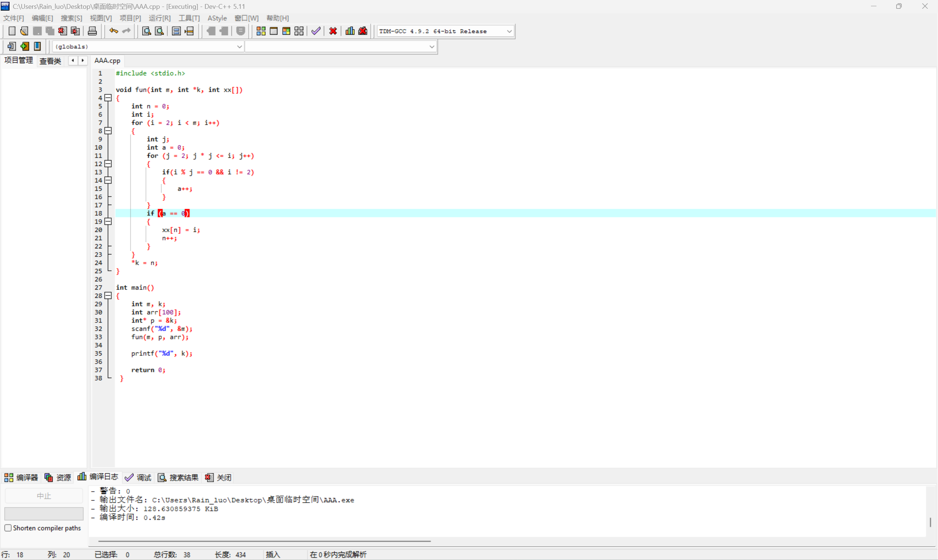Click the New file toolbar icon
938x560 pixels.
(x=12, y=31)
